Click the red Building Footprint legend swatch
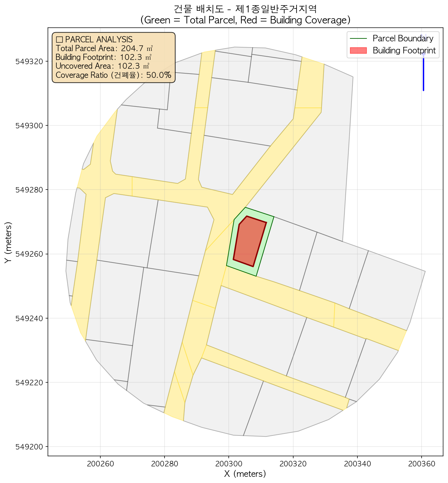Image resolution: width=448 pixels, height=483 pixels. pos(358,50)
